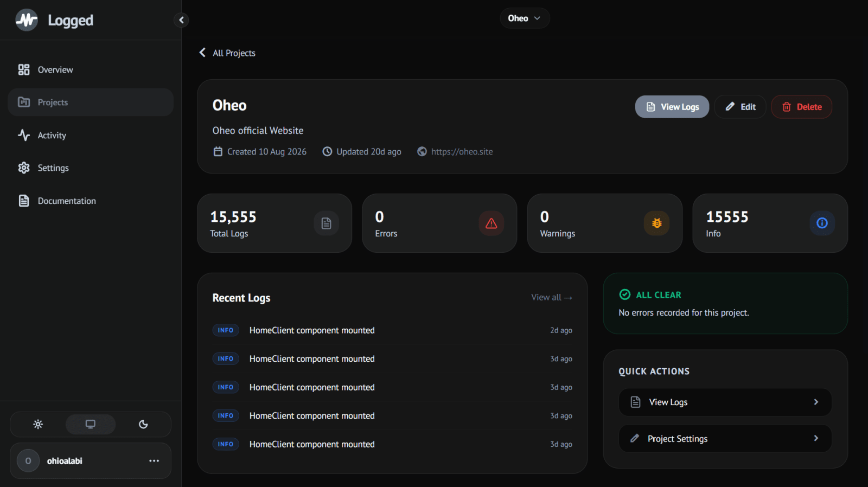This screenshot has width=868, height=487.
Task: Click the View Logs button in header
Action: pos(672,107)
